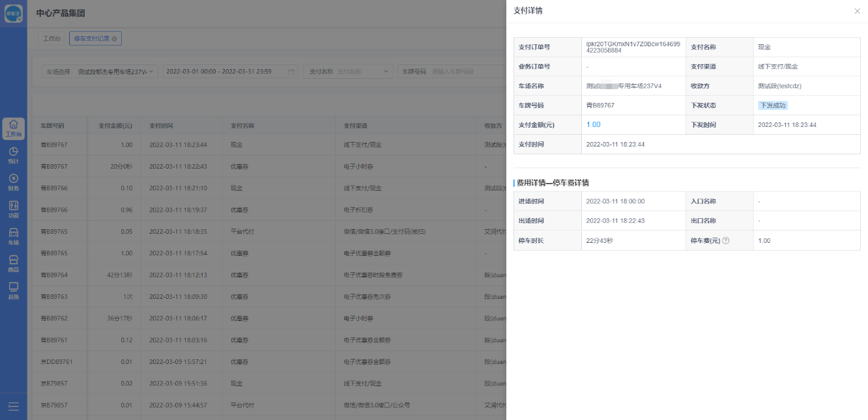
Task: Go to the 财务 sidebar section
Action: point(14,182)
